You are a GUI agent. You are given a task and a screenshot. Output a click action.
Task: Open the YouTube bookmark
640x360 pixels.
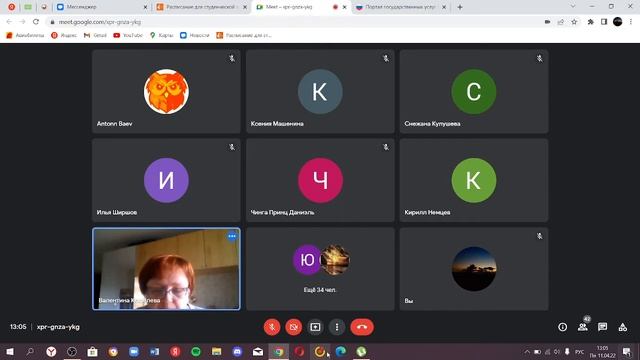point(128,36)
